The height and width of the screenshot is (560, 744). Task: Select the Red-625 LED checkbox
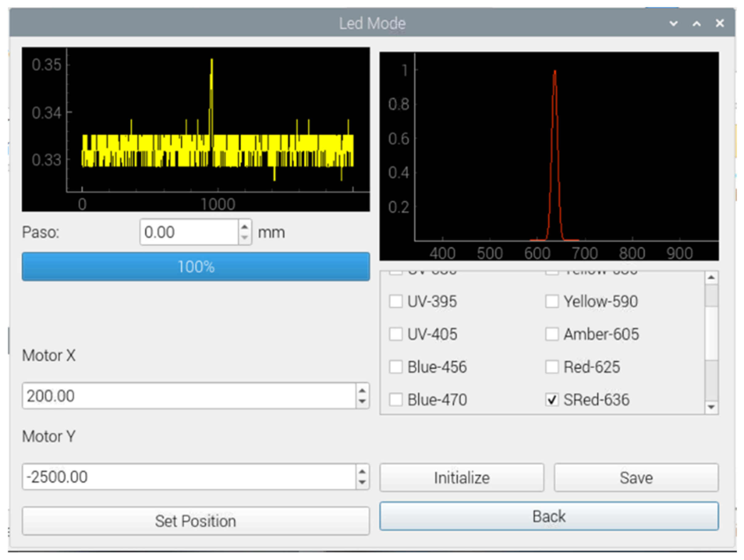pos(552,367)
